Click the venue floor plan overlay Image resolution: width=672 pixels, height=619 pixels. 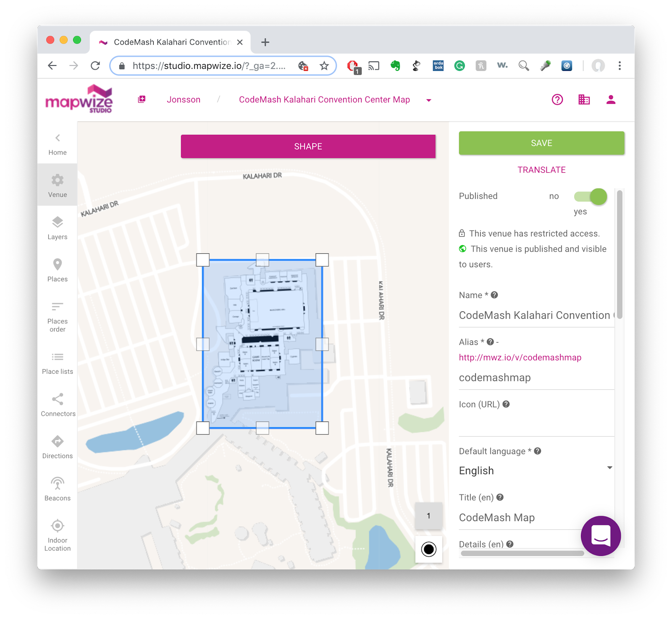point(262,344)
